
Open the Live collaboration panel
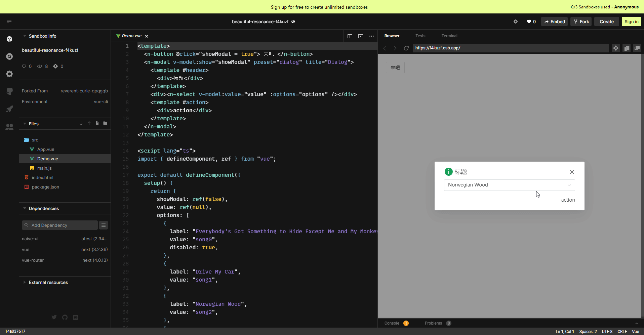9,127
